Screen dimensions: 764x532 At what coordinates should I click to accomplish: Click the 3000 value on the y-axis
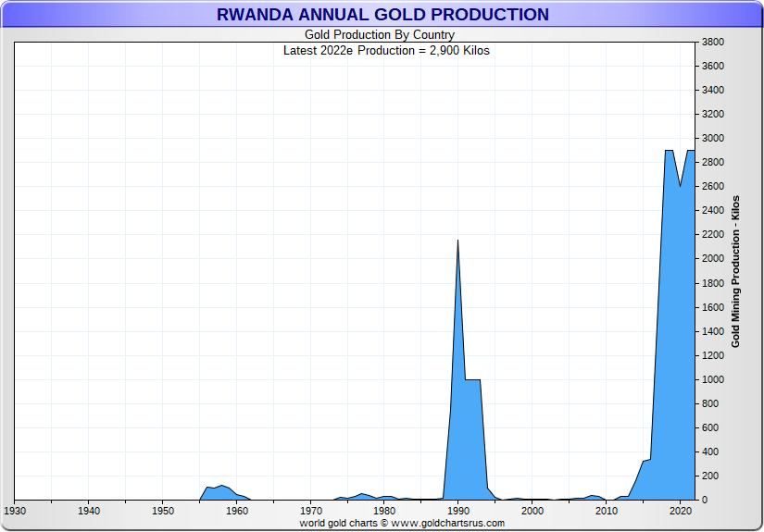[712, 139]
